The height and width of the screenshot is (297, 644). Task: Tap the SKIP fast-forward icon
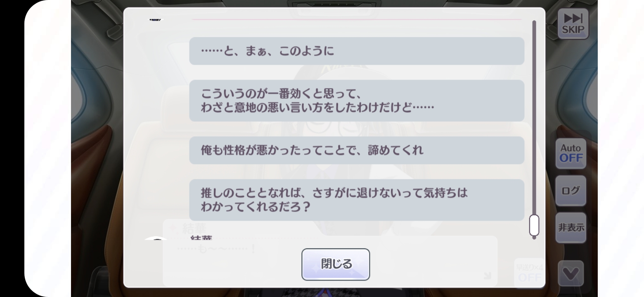573,24
